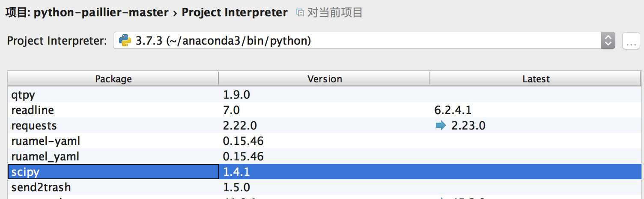Sort by the Latest column header
The width and height of the screenshot is (644, 199).
536,79
